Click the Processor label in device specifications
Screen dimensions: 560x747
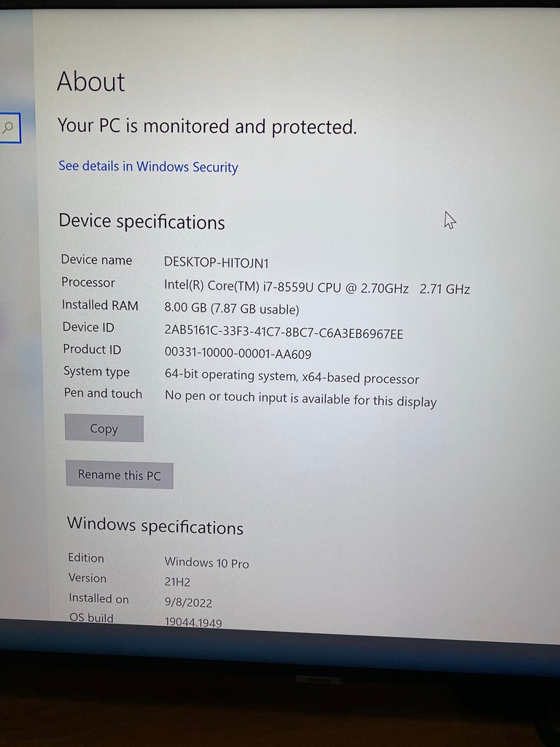point(88,282)
